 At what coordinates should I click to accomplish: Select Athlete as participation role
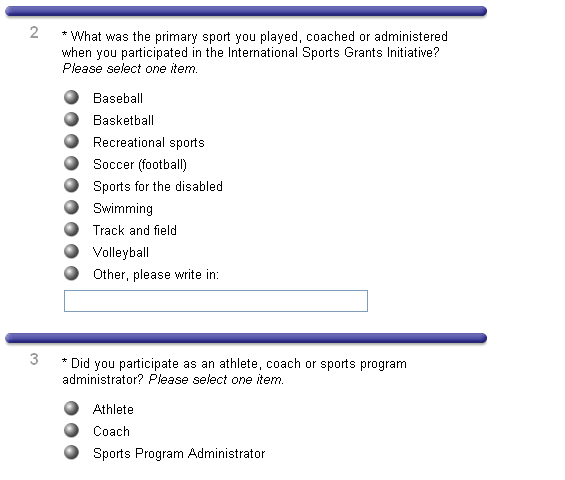click(x=71, y=408)
